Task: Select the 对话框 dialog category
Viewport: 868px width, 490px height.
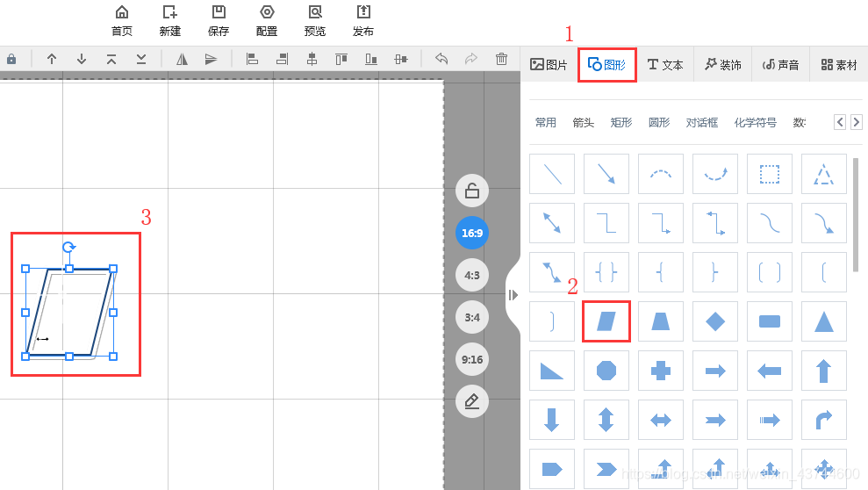Action: (702, 122)
